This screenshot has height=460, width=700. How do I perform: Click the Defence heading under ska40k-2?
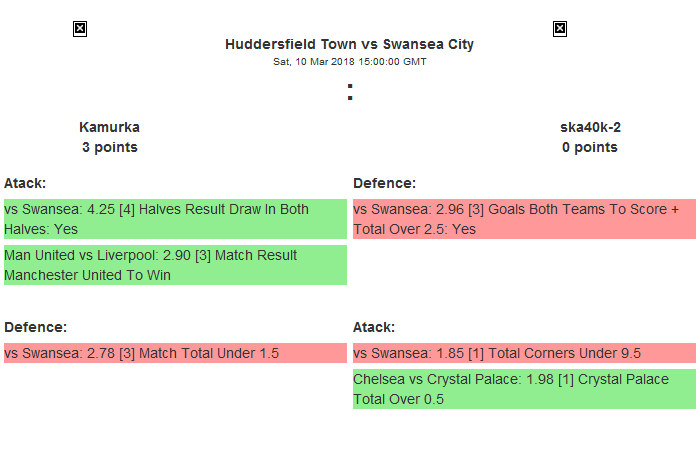(384, 183)
